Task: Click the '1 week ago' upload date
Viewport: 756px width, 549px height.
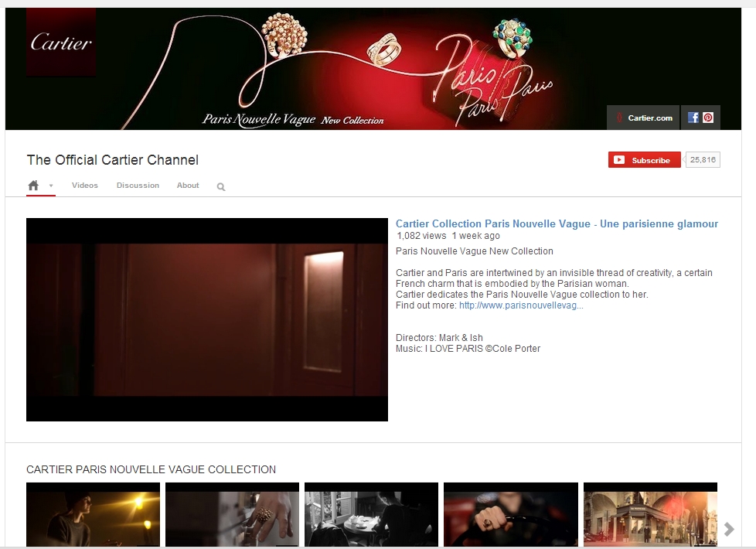Action: point(476,236)
